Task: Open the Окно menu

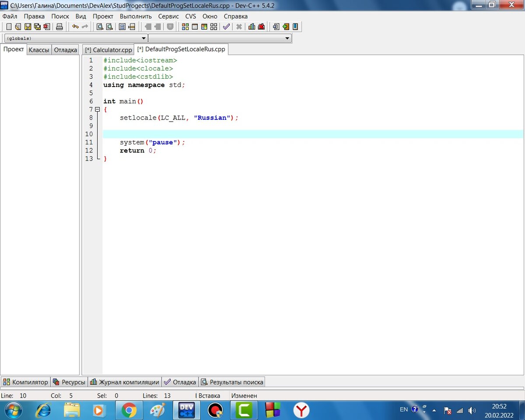Action: [x=210, y=16]
